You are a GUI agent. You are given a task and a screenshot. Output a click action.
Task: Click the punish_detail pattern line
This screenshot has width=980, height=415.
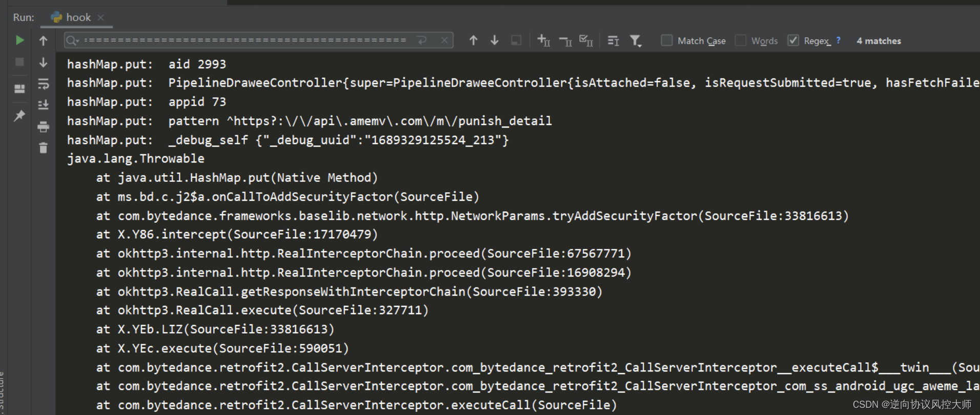pyautogui.click(x=310, y=121)
